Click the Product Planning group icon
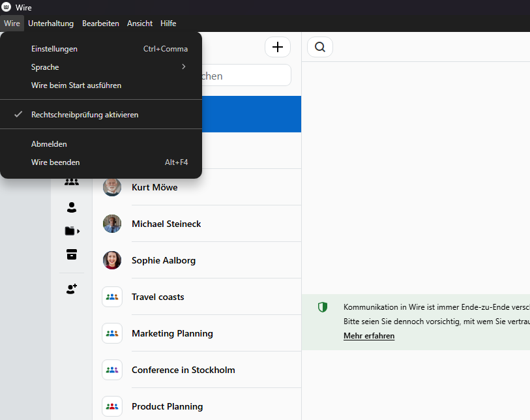The image size is (530, 420). (112, 406)
